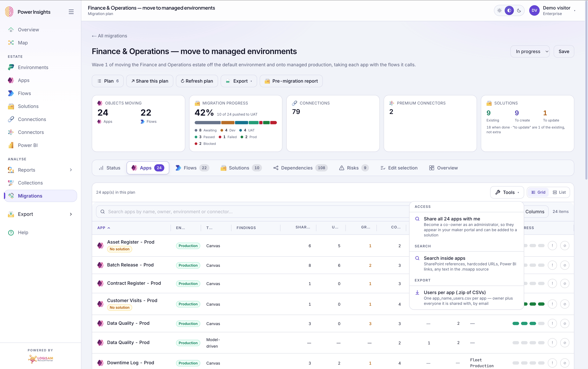Click the Power Insights fingerprint logo
Screen dimensions: 588x369
[9, 12]
